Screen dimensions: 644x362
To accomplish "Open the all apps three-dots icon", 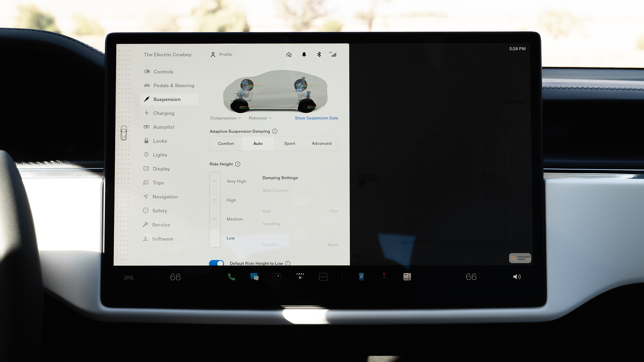I will [x=323, y=277].
